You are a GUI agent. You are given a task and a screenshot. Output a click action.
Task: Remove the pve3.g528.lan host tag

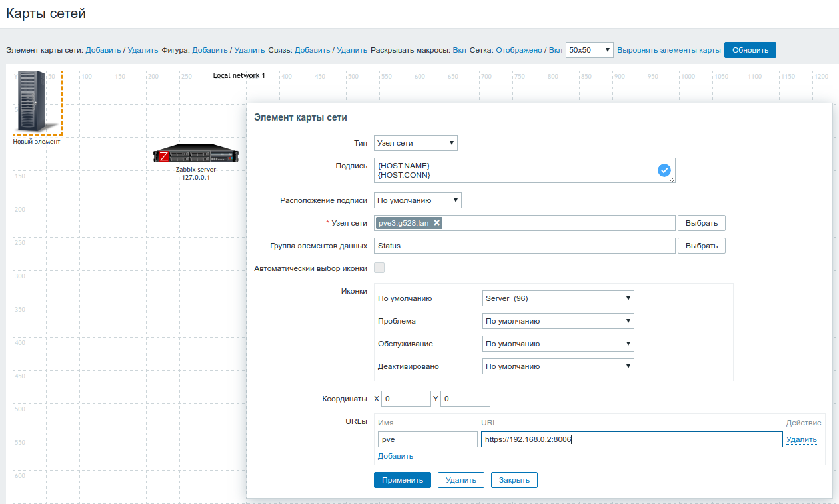coord(436,223)
